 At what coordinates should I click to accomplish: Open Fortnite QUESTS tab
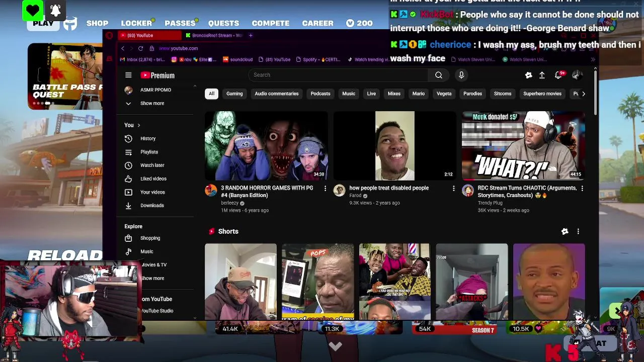click(x=223, y=23)
